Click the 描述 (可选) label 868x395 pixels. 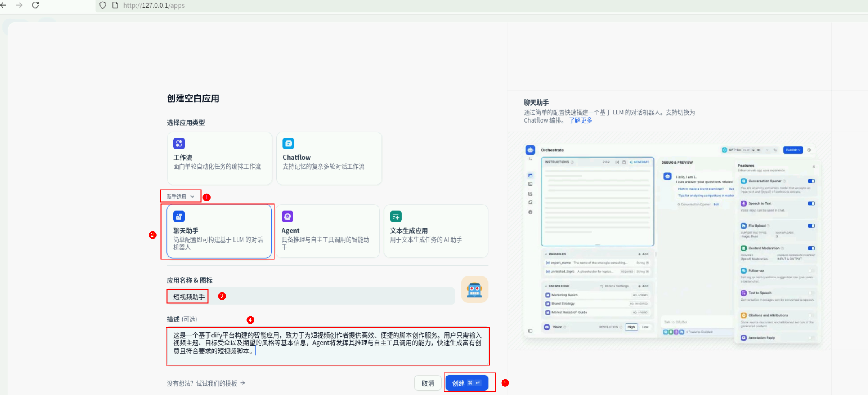tap(182, 319)
